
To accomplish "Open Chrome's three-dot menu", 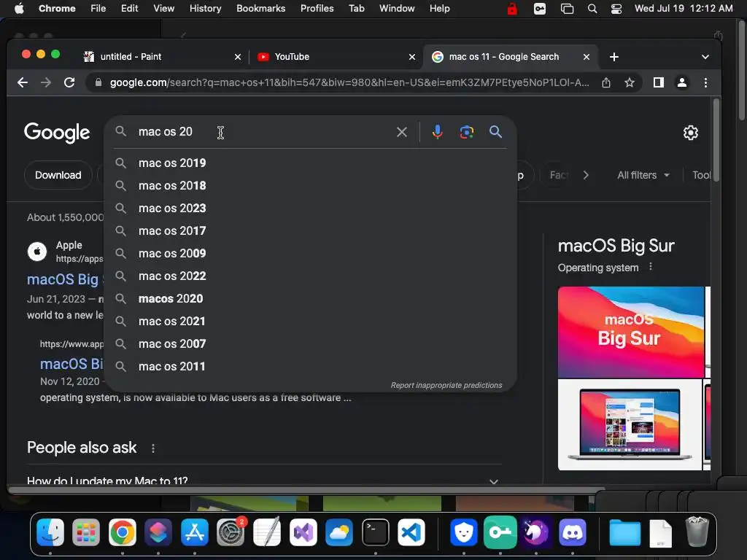I will pyautogui.click(x=705, y=82).
